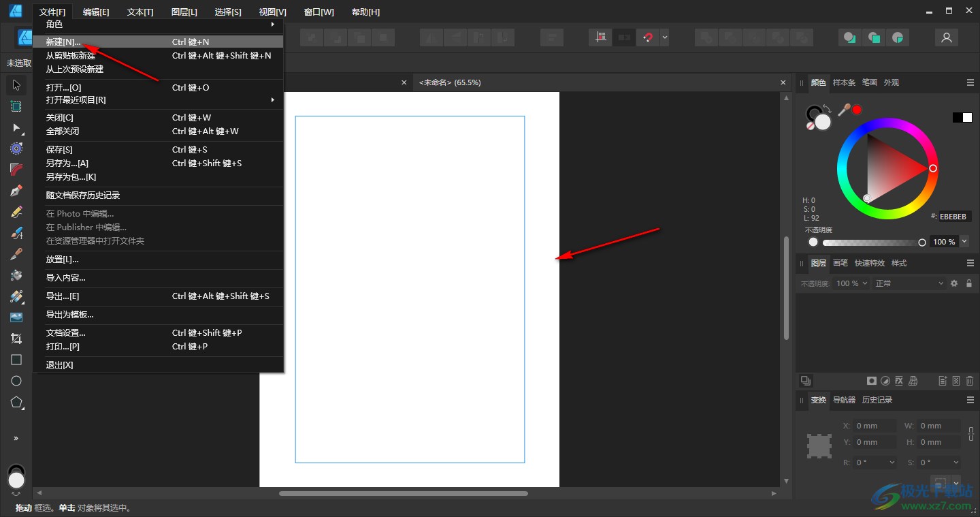Switch to the 画笔 brushes tab
This screenshot has height=517, width=980.
pyautogui.click(x=840, y=263)
